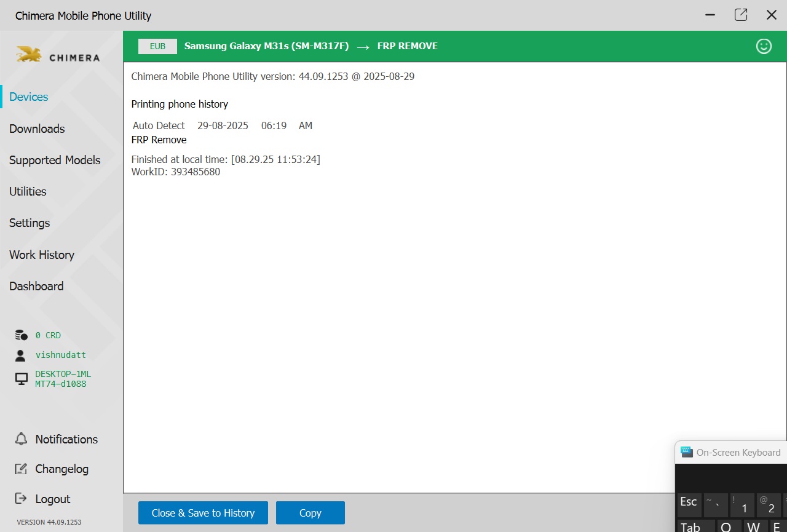Click the 2 key on On-Screen Keyboard
Viewport: 787px width, 532px height.
(769, 505)
